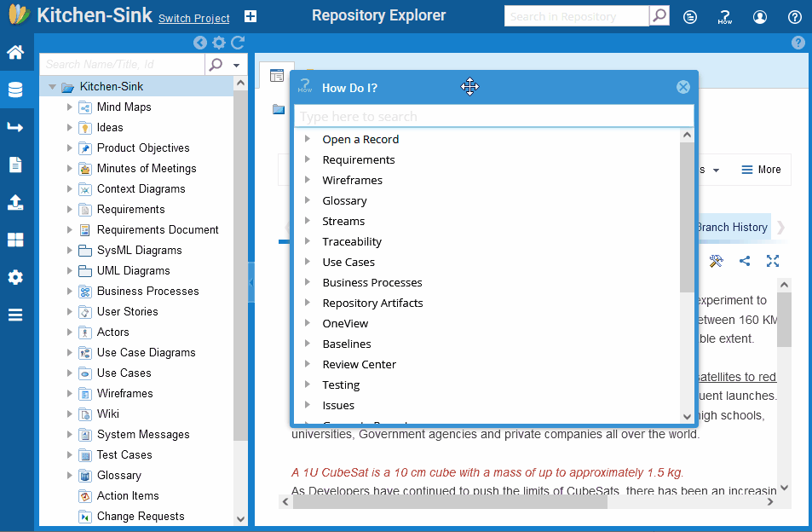Collapse the Kitchen-Sink root folder
This screenshot has height=532, width=812.
(x=52, y=87)
